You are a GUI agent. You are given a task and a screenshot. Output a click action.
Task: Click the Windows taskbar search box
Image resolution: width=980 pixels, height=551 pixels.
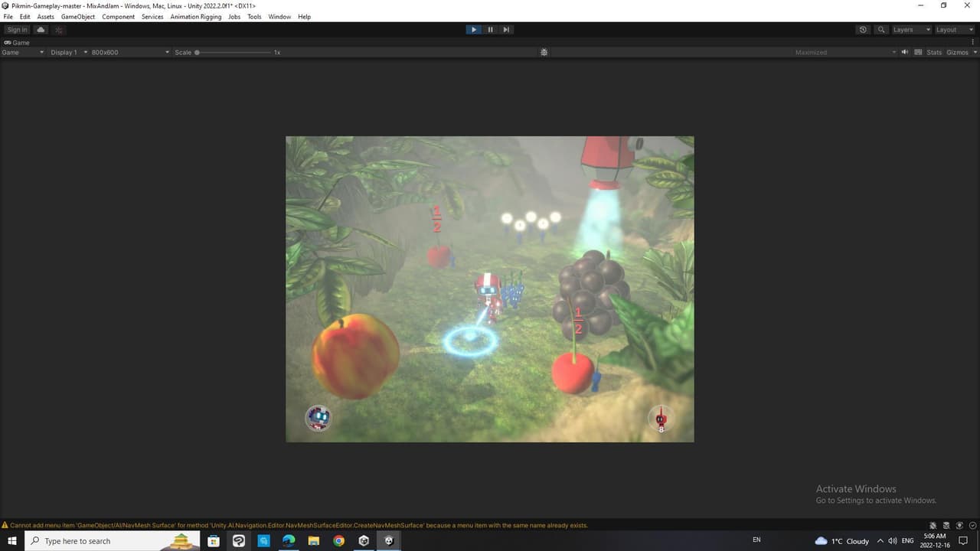click(113, 541)
